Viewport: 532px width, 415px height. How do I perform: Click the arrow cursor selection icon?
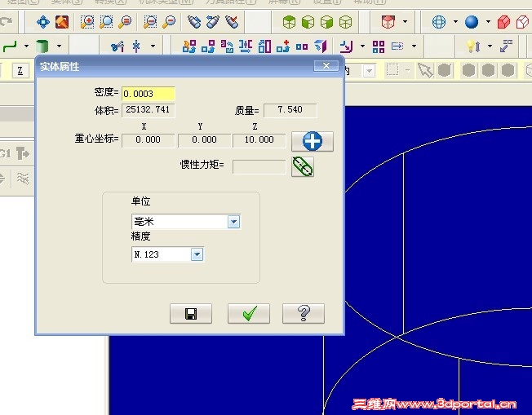(425, 70)
